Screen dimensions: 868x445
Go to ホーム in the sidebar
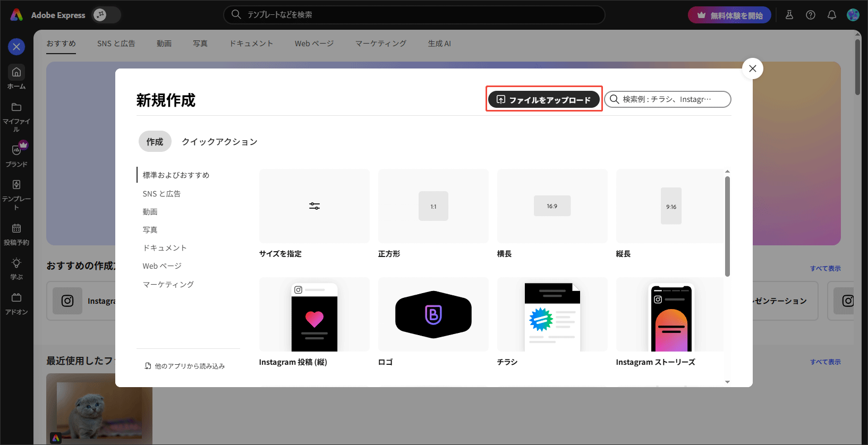pyautogui.click(x=16, y=77)
